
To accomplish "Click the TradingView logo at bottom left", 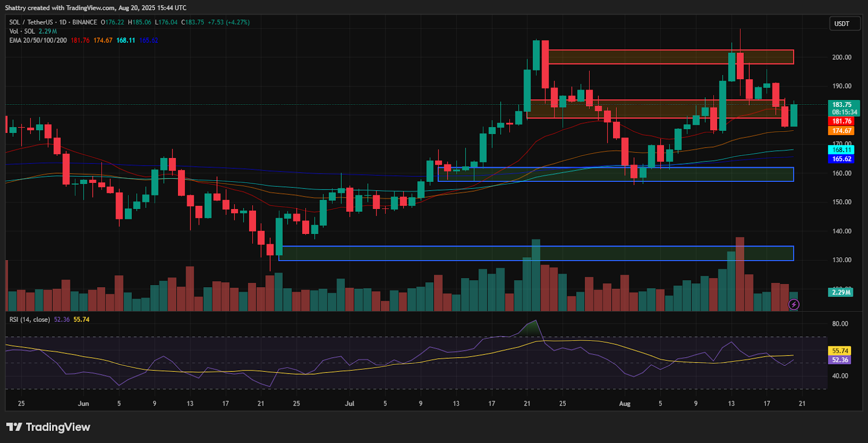I will [x=48, y=427].
